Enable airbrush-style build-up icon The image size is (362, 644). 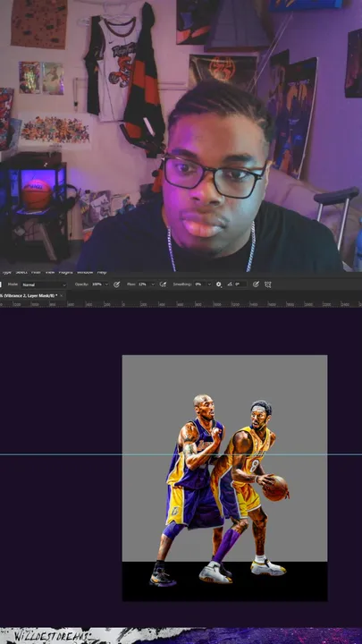[x=163, y=284]
